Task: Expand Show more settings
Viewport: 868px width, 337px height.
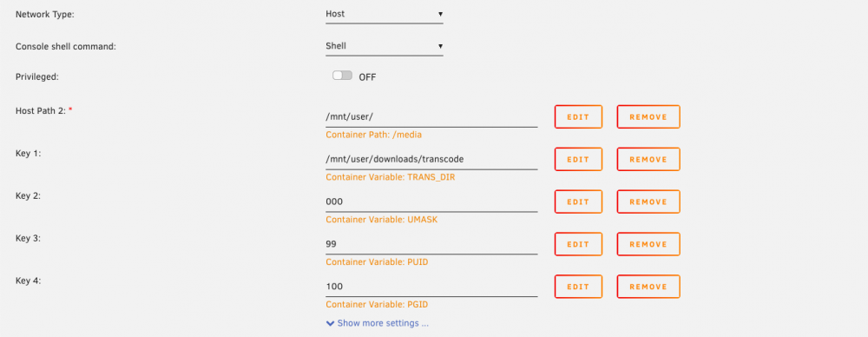Action: [x=383, y=322]
